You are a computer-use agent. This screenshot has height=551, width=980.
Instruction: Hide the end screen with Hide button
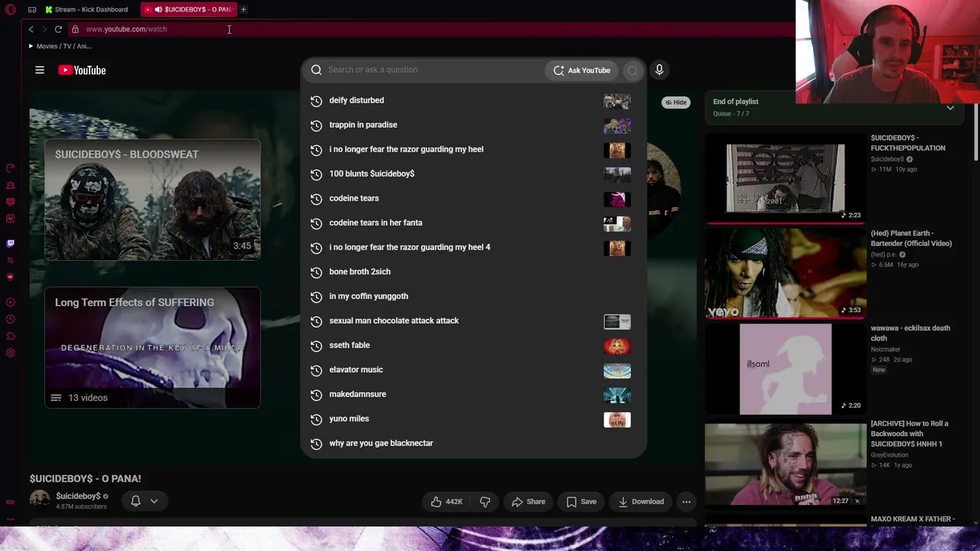(x=675, y=103)
